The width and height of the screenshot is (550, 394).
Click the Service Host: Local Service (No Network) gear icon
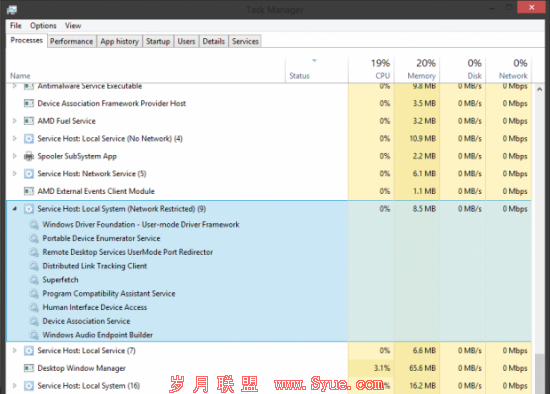tap(29, 139)
